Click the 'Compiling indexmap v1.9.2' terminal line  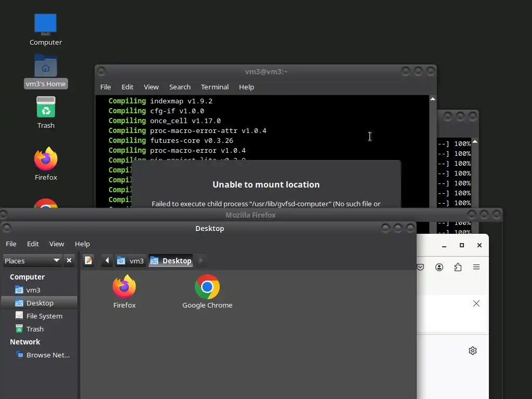coord(161,101)
